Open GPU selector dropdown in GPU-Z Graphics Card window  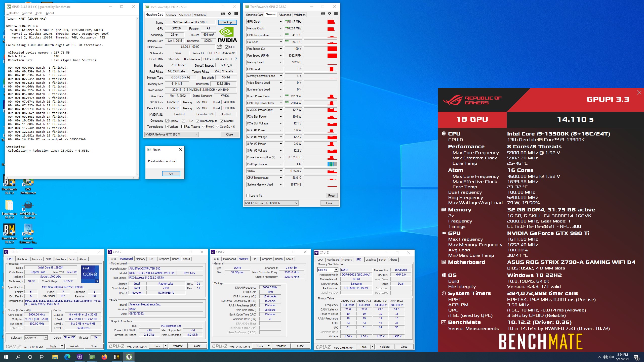(171, 134)
